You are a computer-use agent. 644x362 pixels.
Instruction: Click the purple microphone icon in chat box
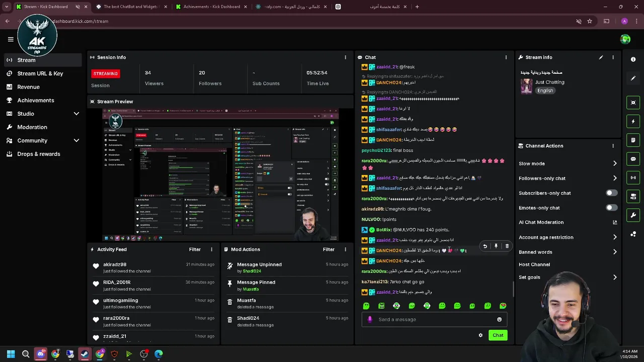pos(370,319)
